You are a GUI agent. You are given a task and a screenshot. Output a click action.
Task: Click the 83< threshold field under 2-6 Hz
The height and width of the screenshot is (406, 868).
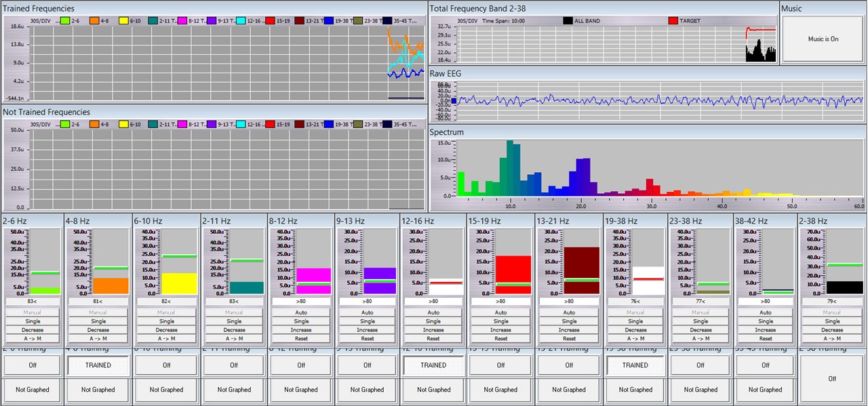coord(31,301)
